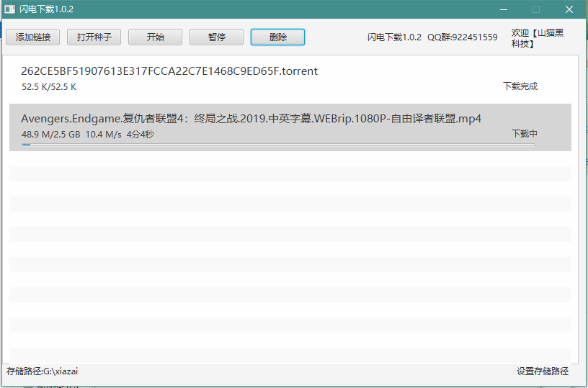Click the 48.9 M/2.5 GB progress text
The width and height of the screenshot is (588, 388).
click(51, 135)
